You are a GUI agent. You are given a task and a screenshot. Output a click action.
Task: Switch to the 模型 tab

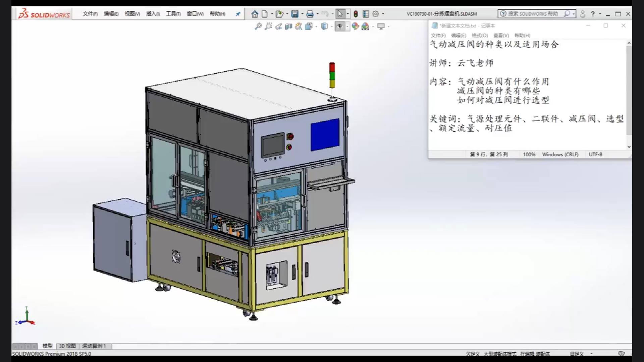[47, 346]
